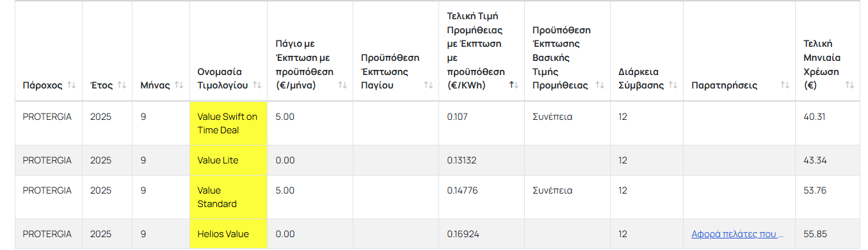Viewport: 868px width, 250px height.
Task: Click sort icon for Ονομασία Τιμολογίου
Action: [257, 85]
